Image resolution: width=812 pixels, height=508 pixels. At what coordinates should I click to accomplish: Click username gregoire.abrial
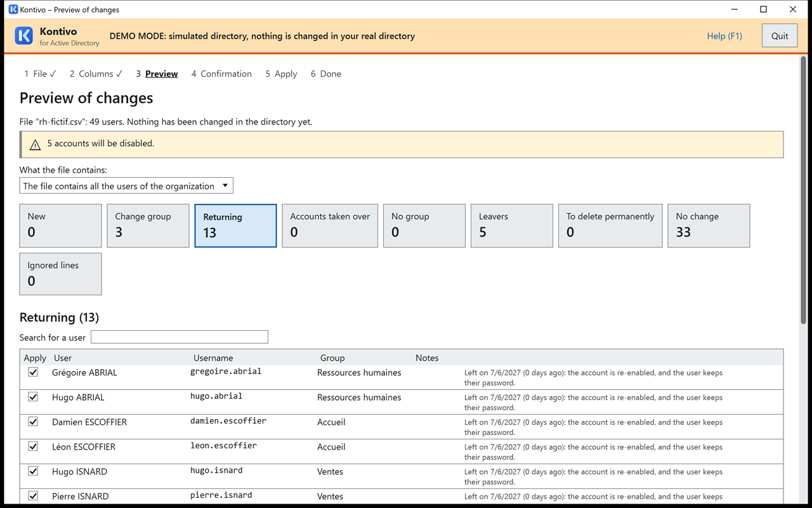pos(226,371)
